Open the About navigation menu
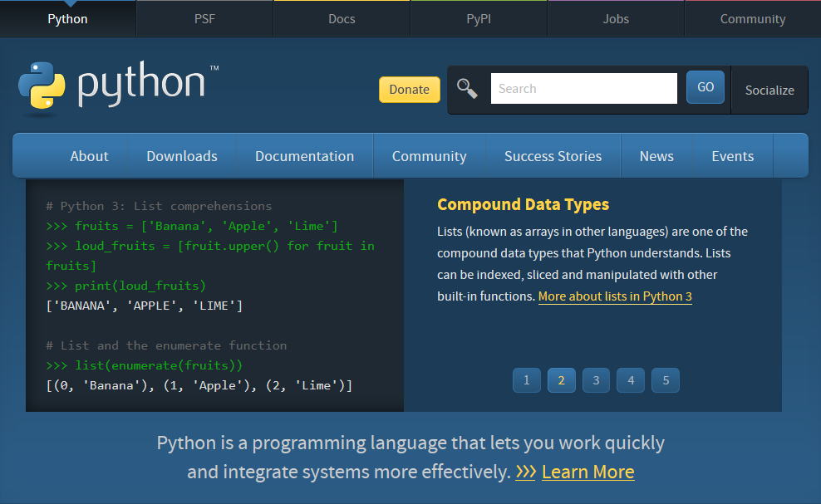Screen dimensions: 821x504 click(x=89, y=156)
